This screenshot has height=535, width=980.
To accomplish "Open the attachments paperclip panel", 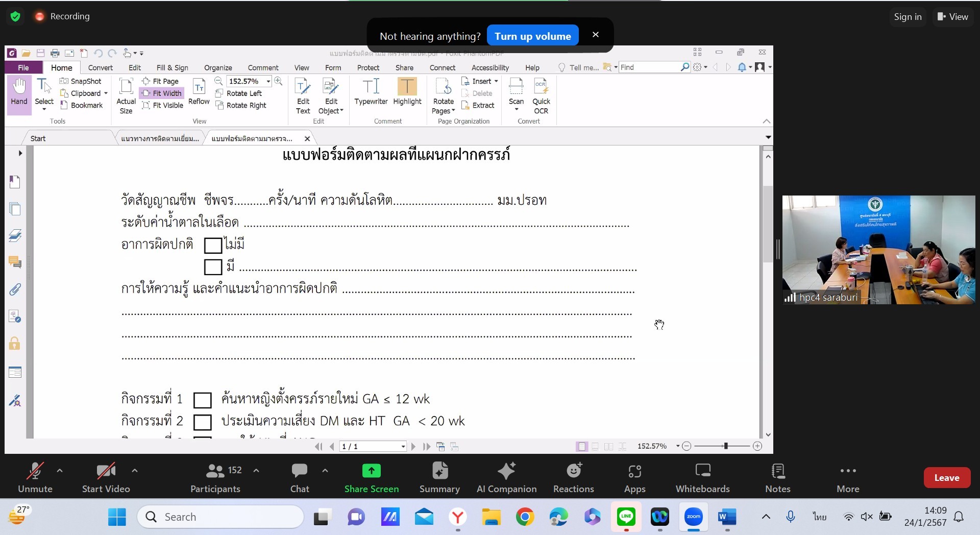I will (15, 289).
